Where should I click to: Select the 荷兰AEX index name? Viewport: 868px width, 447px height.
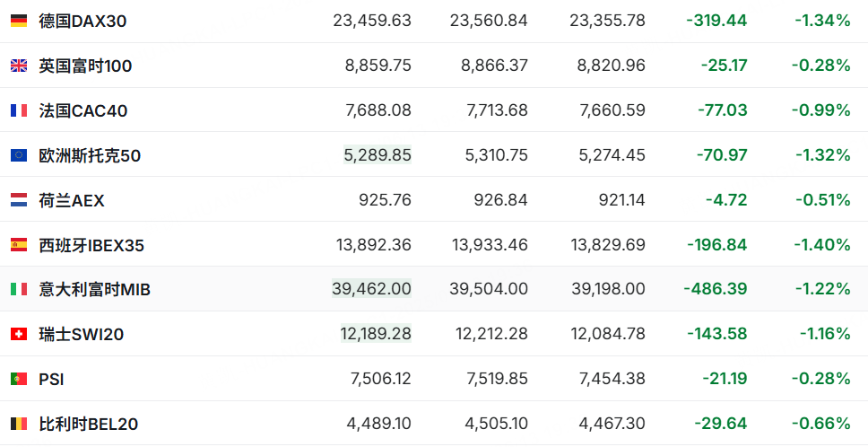click(72, 200)
